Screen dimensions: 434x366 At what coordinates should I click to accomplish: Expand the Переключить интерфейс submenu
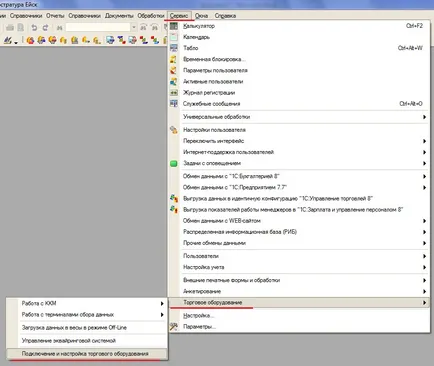point(424,141)
